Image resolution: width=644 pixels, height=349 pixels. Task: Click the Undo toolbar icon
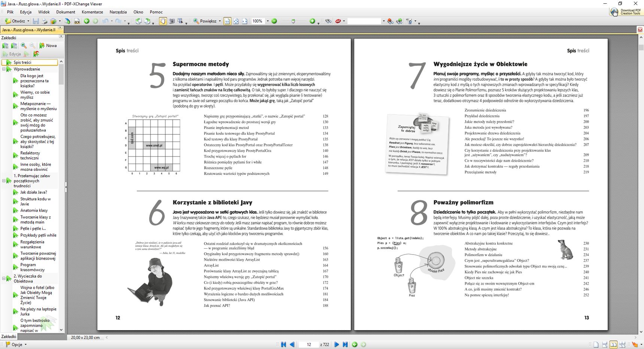click(105, 21)
